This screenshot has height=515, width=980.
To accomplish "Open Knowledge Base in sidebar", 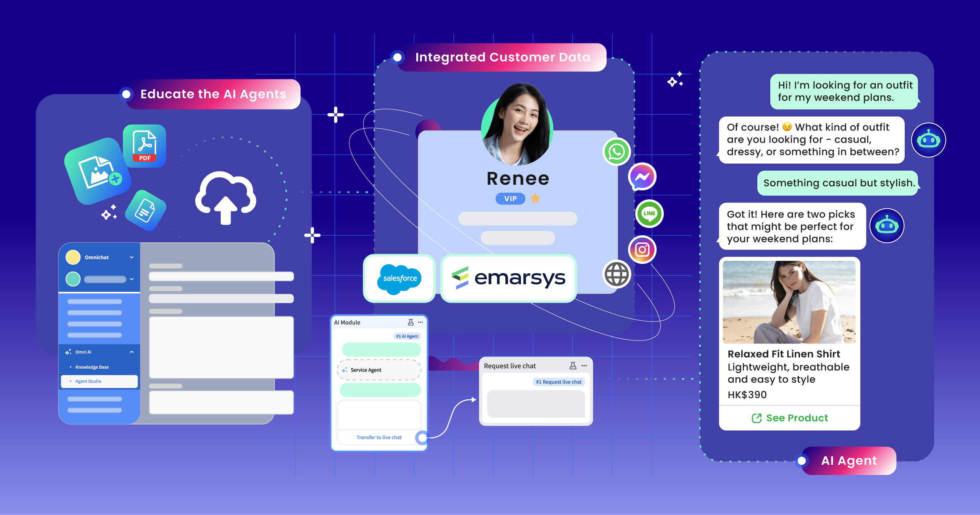I will pos(92,367).
